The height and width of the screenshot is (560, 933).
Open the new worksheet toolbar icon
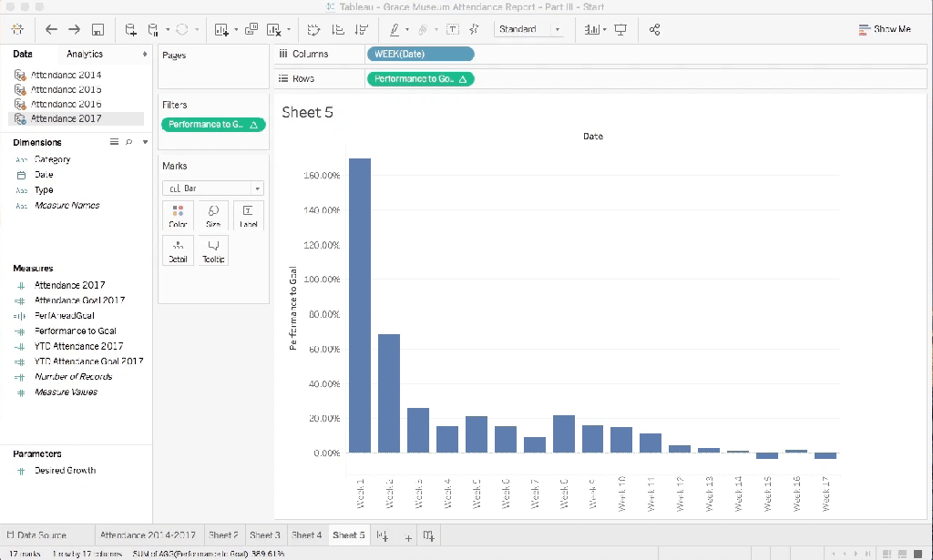(221, 29)
